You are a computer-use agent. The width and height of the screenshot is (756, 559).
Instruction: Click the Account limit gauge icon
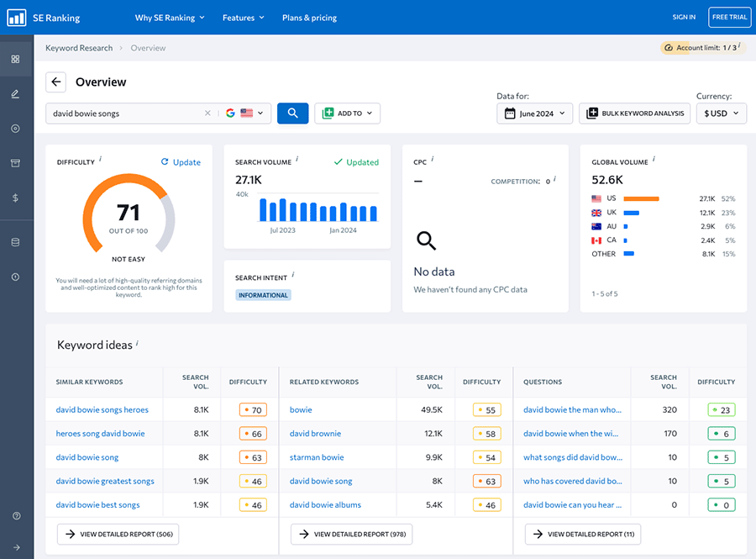(x=669, y=48)
